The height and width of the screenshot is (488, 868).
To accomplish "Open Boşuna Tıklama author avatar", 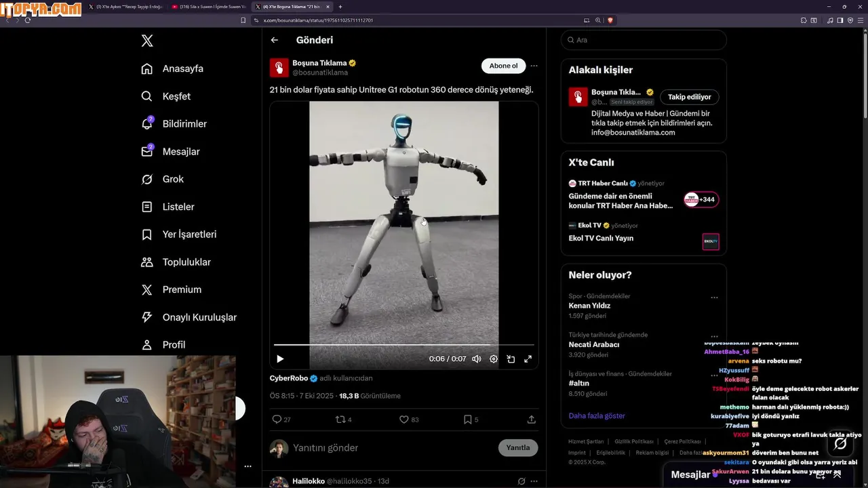I will click(279, 67).
